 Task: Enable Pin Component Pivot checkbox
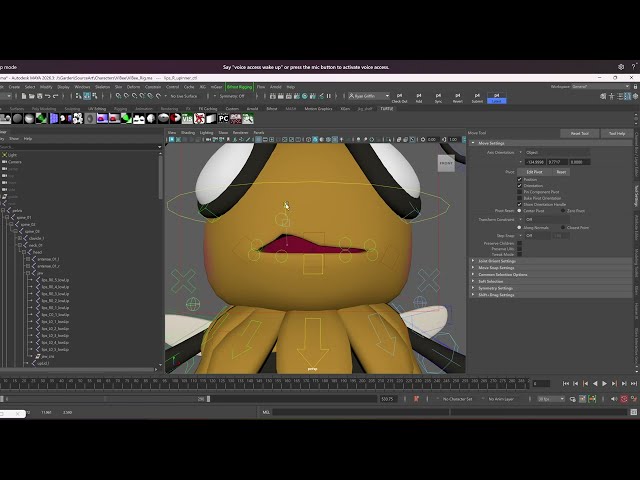click(x=520, y=192)
